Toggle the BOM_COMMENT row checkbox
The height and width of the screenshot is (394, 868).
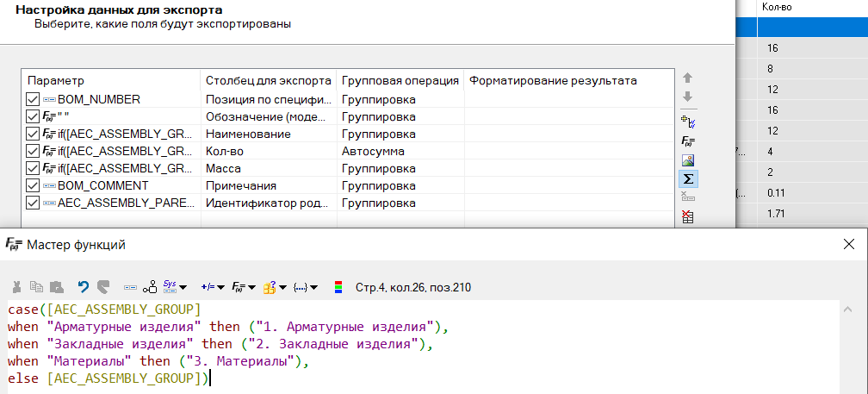coord(34,186)
